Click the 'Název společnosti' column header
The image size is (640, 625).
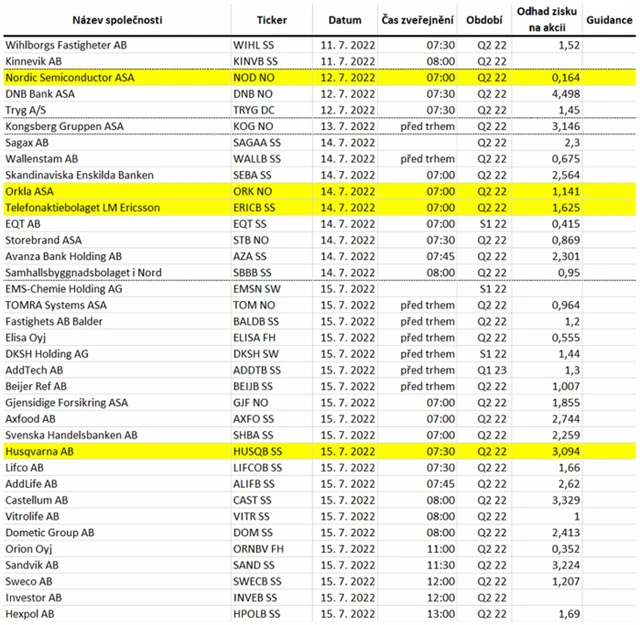click(117, 20)
